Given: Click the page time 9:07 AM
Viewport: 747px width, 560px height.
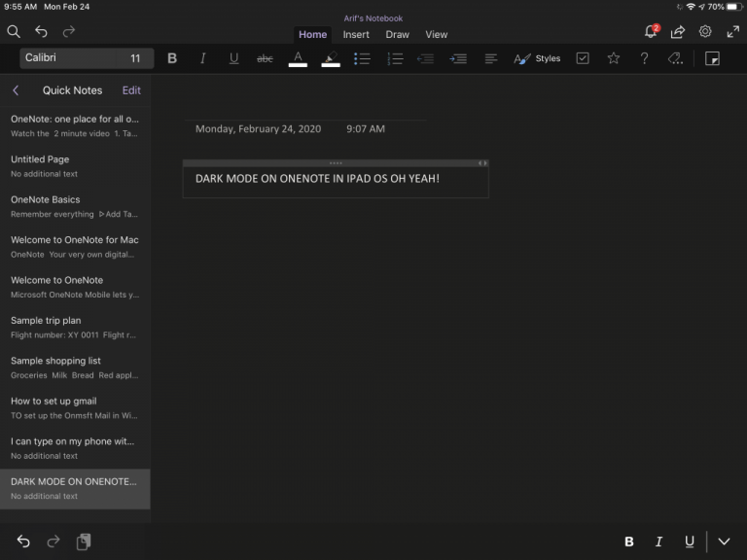Looking at the screenshot, I should pos(366,129).
